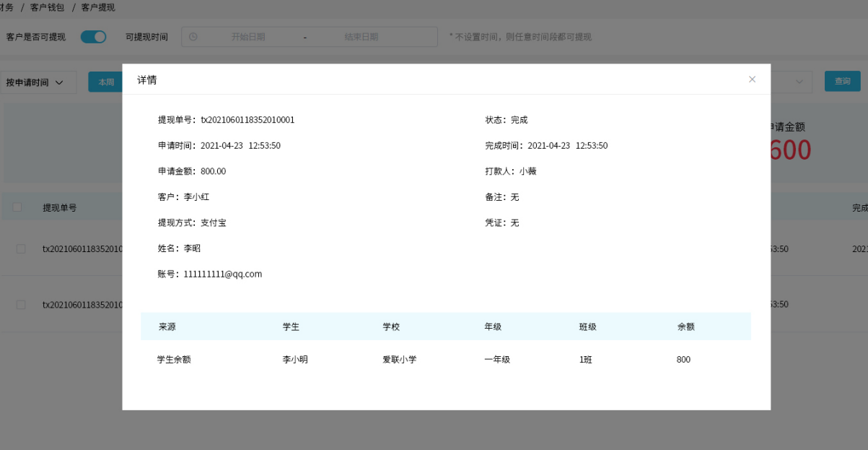Toggle the 客户是否可提现 switch
The width and height of the screenshot is (868, 450).
pos(93,37)
